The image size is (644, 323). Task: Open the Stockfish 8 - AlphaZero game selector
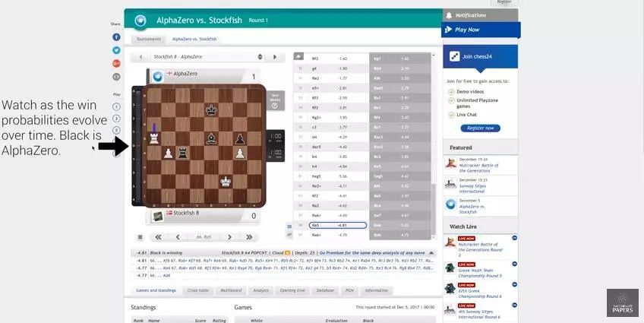207,57
